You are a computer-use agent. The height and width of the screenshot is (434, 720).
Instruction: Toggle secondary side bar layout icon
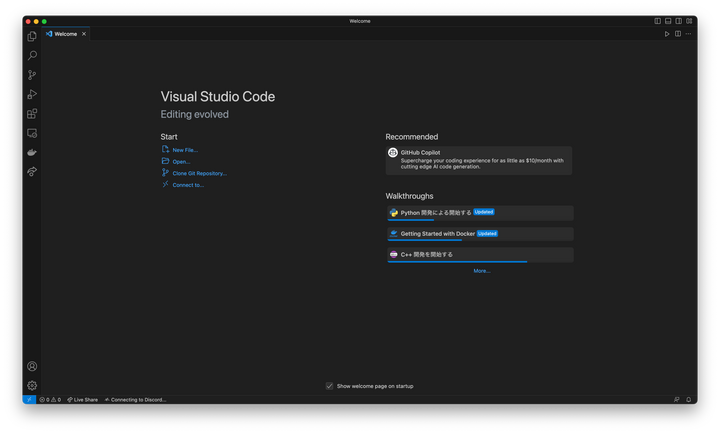pos(679,21)
